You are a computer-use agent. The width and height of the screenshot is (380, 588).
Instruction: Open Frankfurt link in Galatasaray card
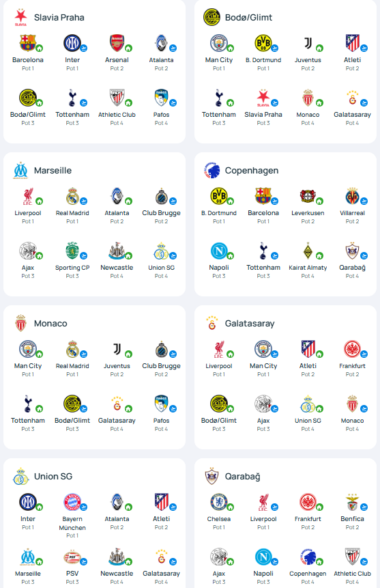tap(352, 365)
